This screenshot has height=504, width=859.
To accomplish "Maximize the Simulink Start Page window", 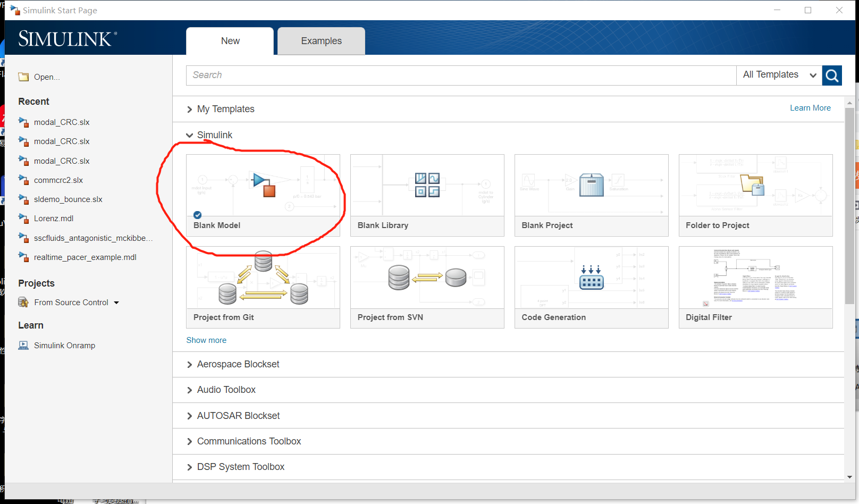I will [x=808, y=10].
